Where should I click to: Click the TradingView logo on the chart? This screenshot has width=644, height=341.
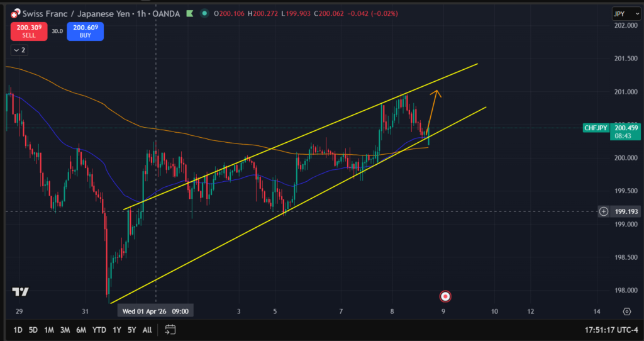coord(20,292)
